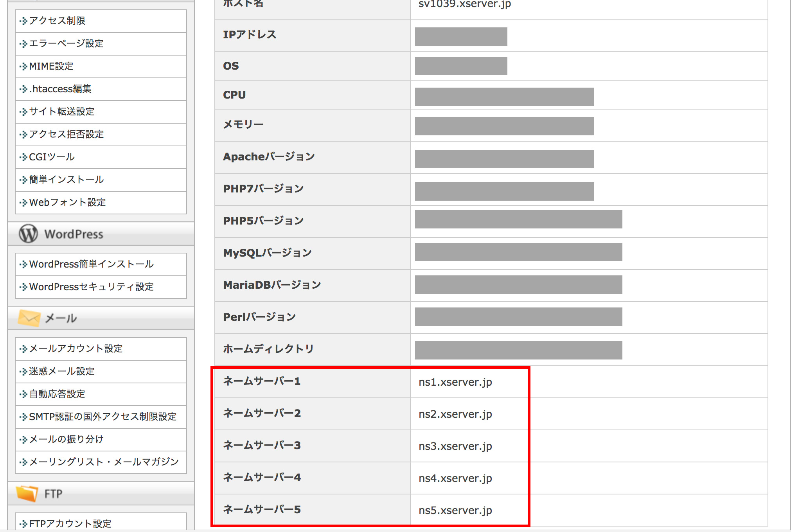Open CGIツール link
This screenshot has width=791, height=532.
click(x=52, y=157)
